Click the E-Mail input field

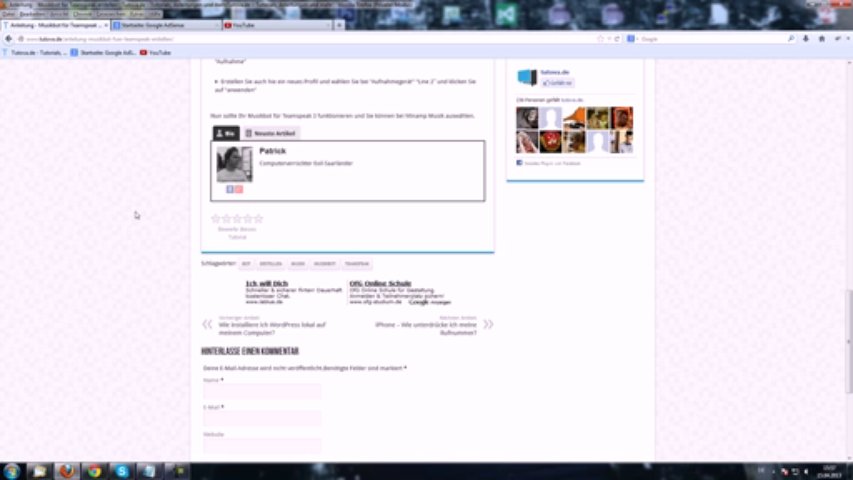262,419
